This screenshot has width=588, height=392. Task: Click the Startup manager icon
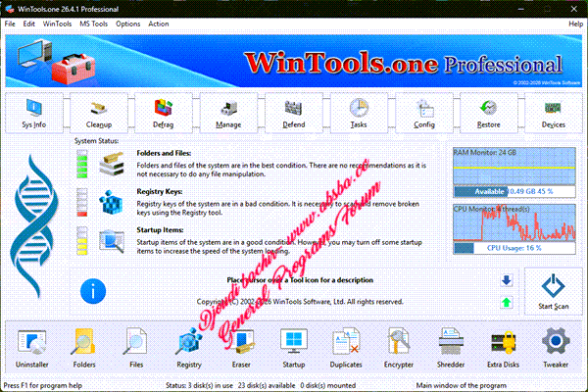[293, 349]
